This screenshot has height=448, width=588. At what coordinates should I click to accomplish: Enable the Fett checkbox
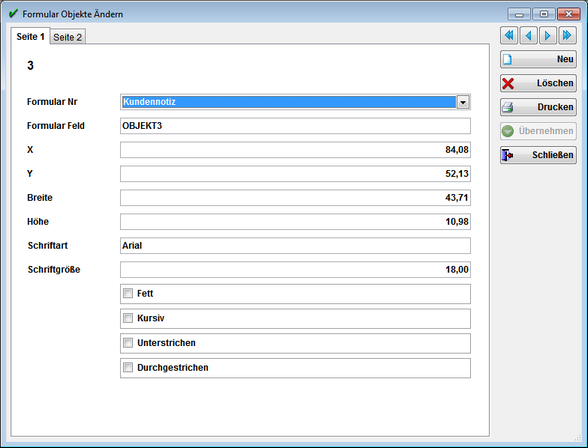[128, 293]
